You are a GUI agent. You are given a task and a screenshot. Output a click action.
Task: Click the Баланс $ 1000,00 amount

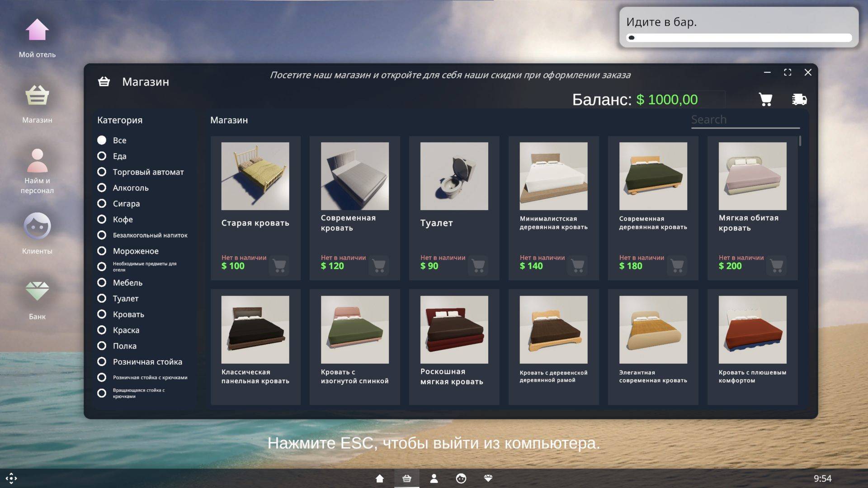(x=667, y=99)
